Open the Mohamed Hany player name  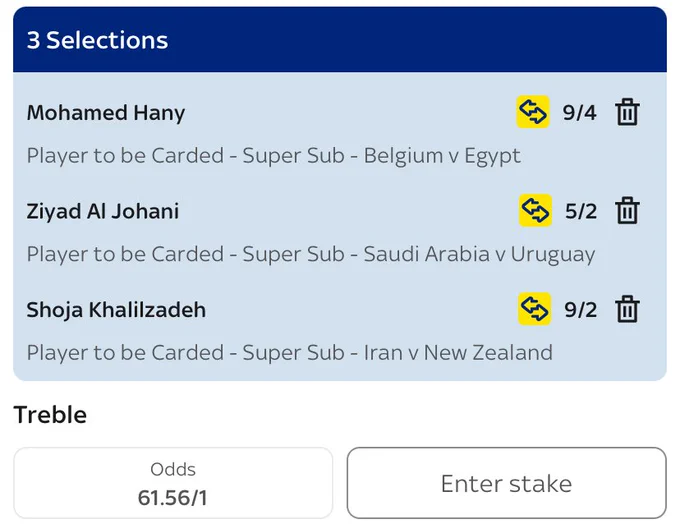[106, 113]
